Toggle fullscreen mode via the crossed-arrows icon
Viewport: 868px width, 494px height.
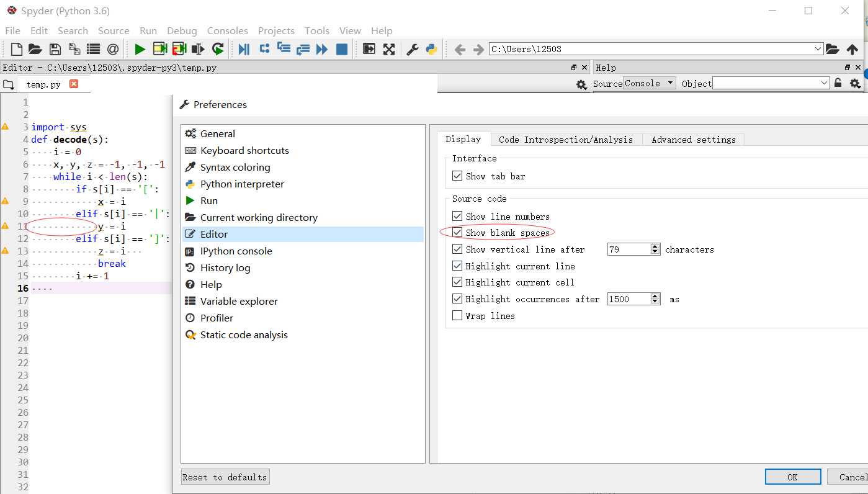pos(389,49)
